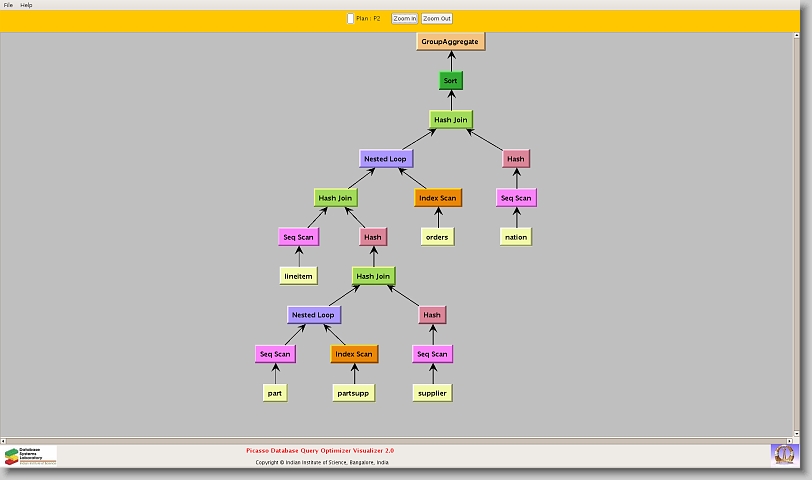Open the File menu
812x480 pixels.
8,5
